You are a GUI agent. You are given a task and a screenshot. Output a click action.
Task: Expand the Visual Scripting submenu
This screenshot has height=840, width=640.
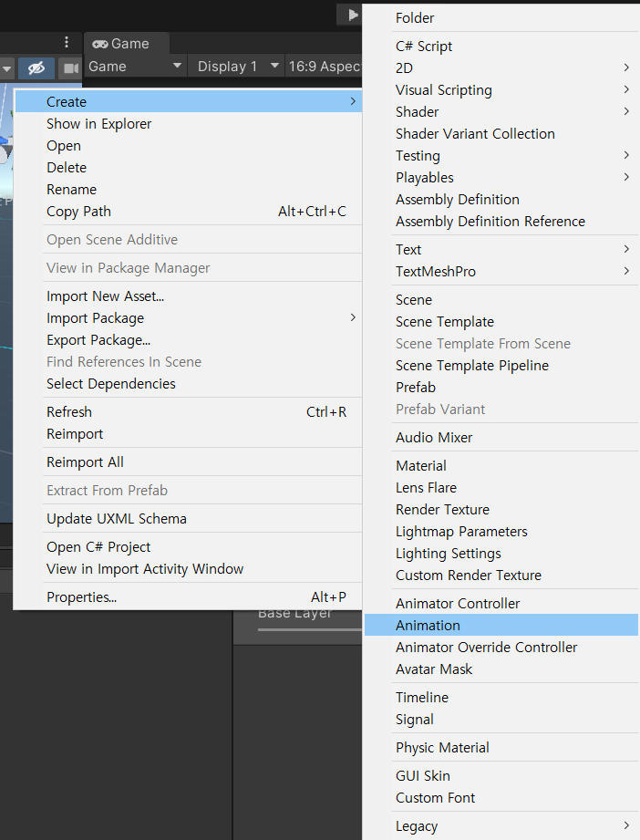tap(501, 90)
